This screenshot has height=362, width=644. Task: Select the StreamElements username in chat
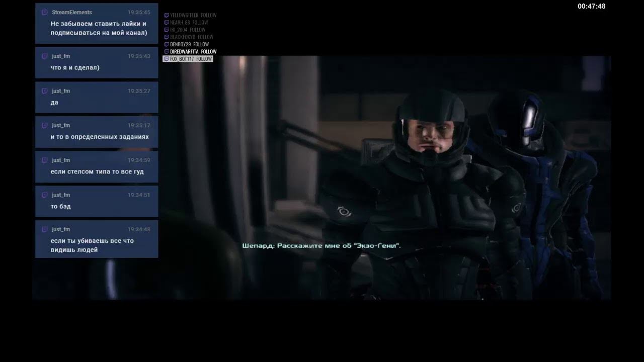(x=72, y=12)
